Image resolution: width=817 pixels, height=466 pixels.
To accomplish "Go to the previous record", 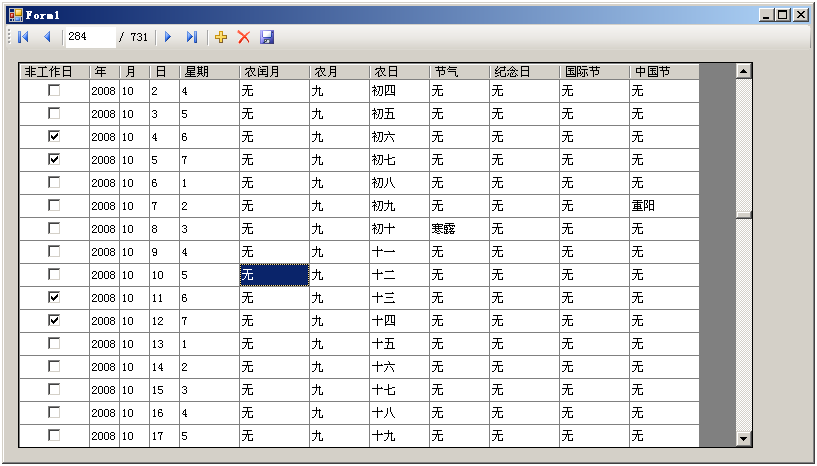I will (47, 37).
